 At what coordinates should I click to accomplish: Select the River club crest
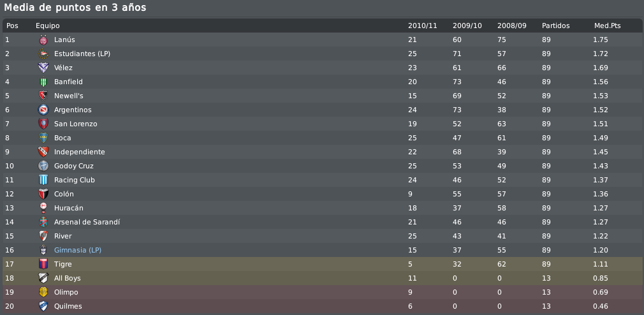[43, 236]
